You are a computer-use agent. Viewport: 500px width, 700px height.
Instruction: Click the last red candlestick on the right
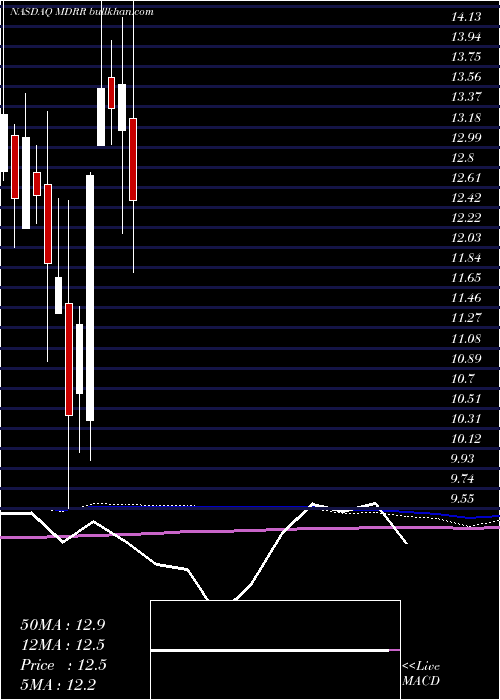(133, 159)
